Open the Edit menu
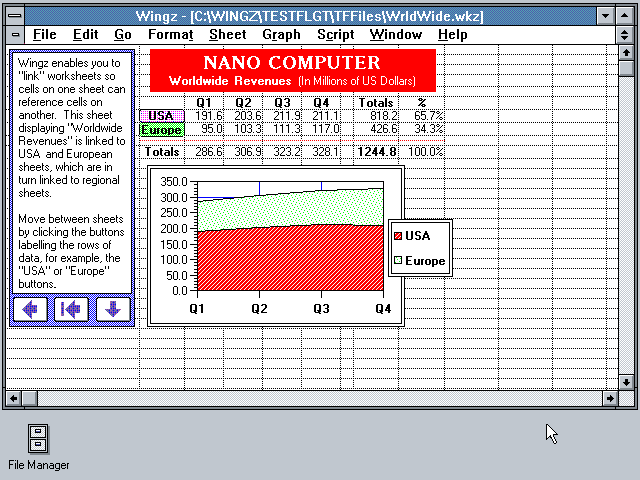 pyautogui.click(x=85, y=35)
